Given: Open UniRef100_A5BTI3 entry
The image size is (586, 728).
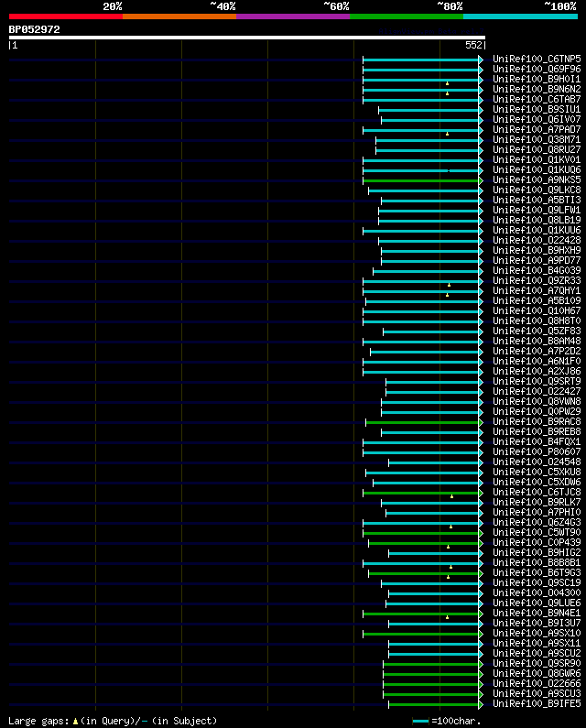Looking at the screenshot, I should click(537, 201).
